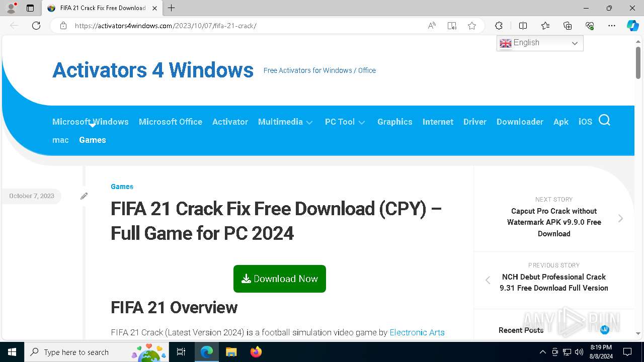The width and height of the screenshot is (644, 362).
Task: Open Driver menu item
Action: 475,122
